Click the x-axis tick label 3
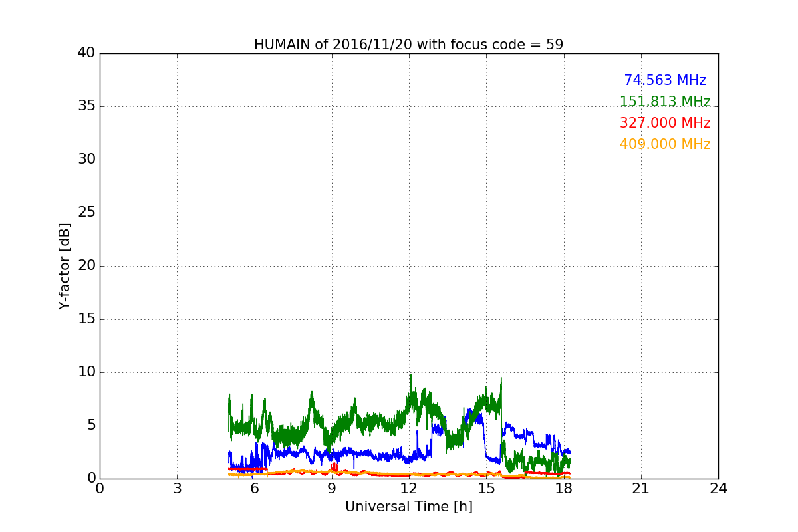This screenshot has height=532, width=798. pyautogui.click(x=177, y=489)
